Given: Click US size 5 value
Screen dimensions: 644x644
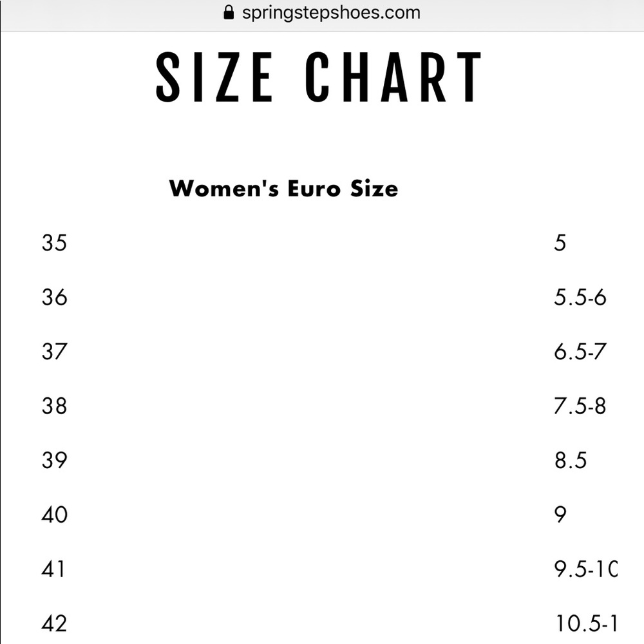Looking at the screenshot, I should pyautogui.click(x=560, y=243).
